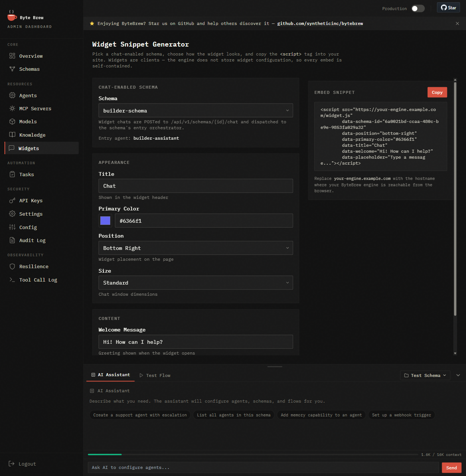Click the Test Schema folder icon
The image size is (466, 476).
[406, 375]
